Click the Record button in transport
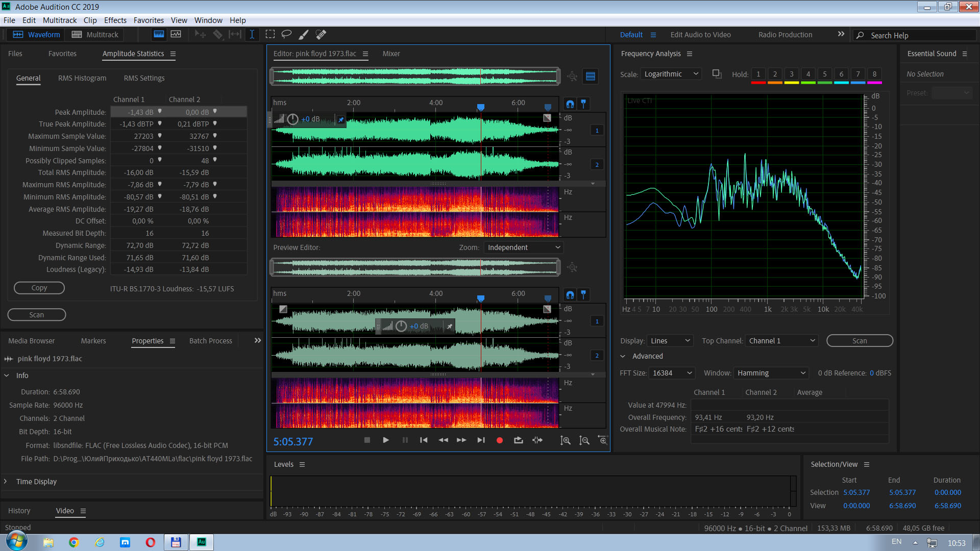 click(500, 440)
